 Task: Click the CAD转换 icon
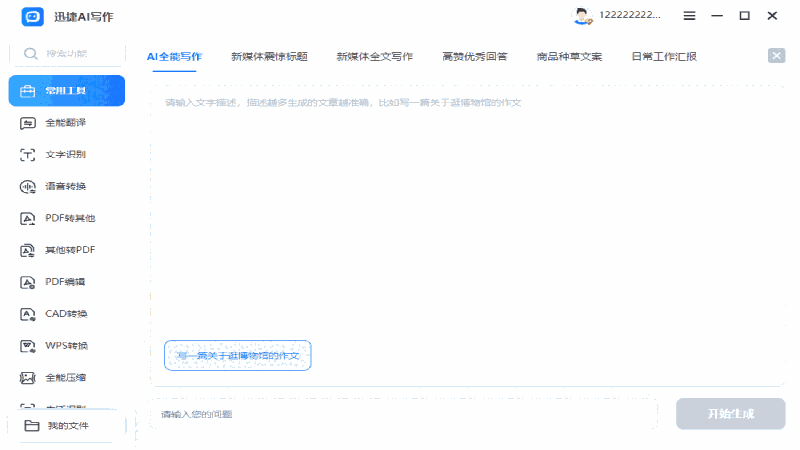(x=28, y=314)
